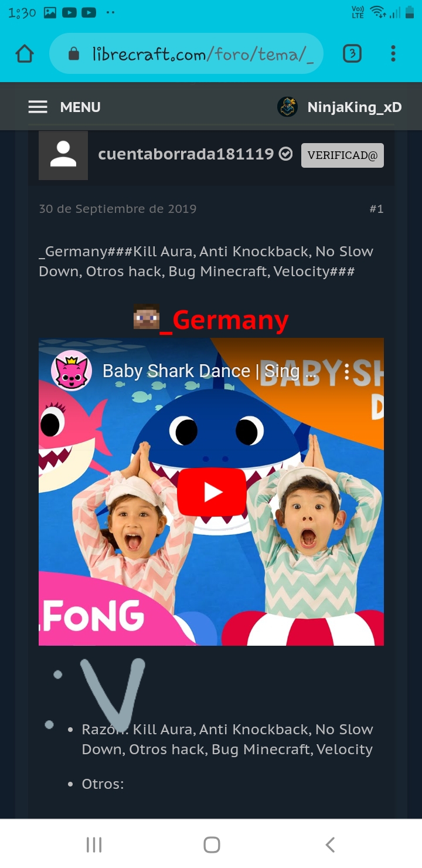Open the tab switcher showing 3 tabs
Screen dimensions: 422x868
(352, 54)
